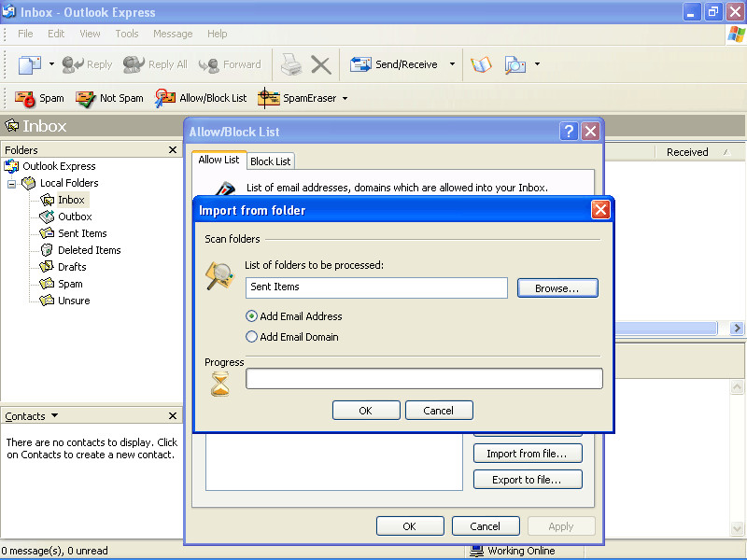
Task: Click preview pane scroll down arrow
Action: (x=737, y=528)
